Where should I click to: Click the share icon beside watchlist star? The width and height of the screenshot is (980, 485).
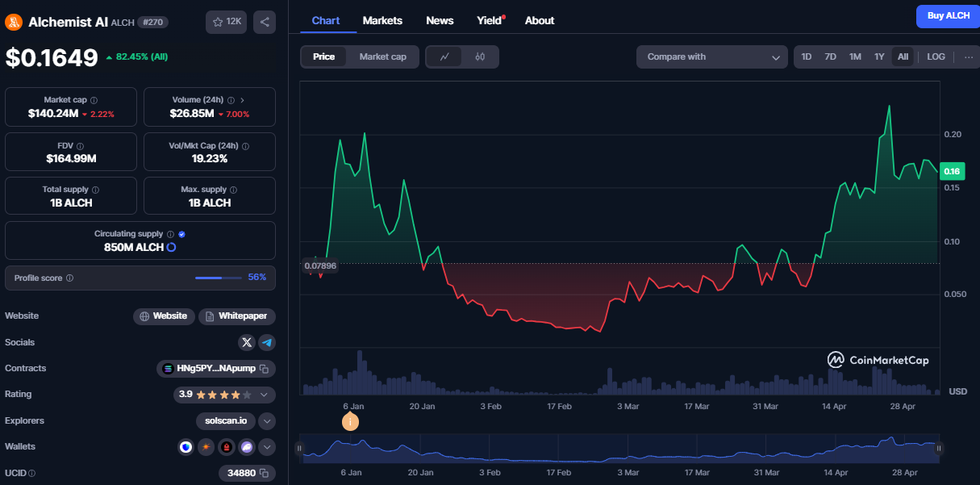[x=265, y=22]
